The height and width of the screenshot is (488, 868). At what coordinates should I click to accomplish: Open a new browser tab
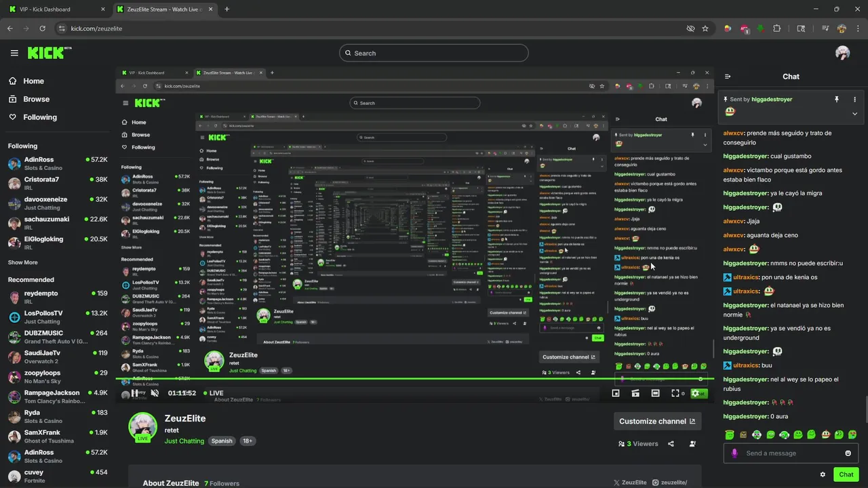point(226,9)
